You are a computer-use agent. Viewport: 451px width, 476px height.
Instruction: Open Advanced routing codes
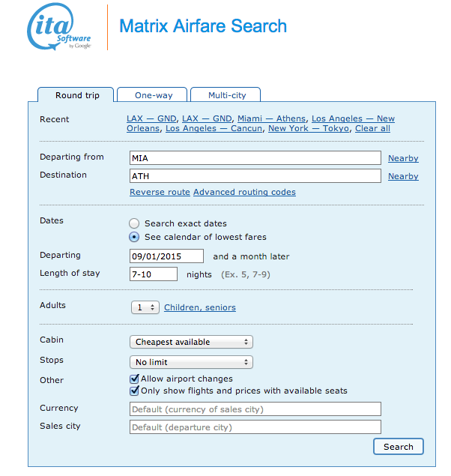click(x=244, y=192)
